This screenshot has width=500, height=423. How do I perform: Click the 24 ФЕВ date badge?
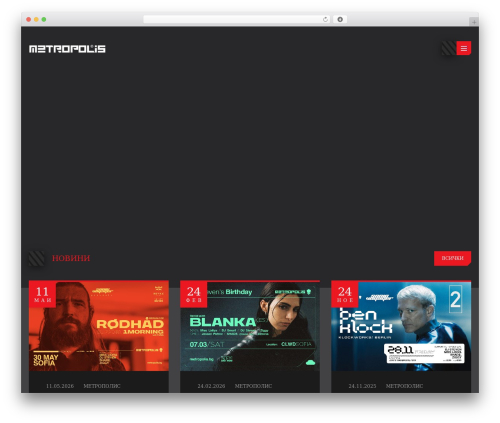coord(193,294)
